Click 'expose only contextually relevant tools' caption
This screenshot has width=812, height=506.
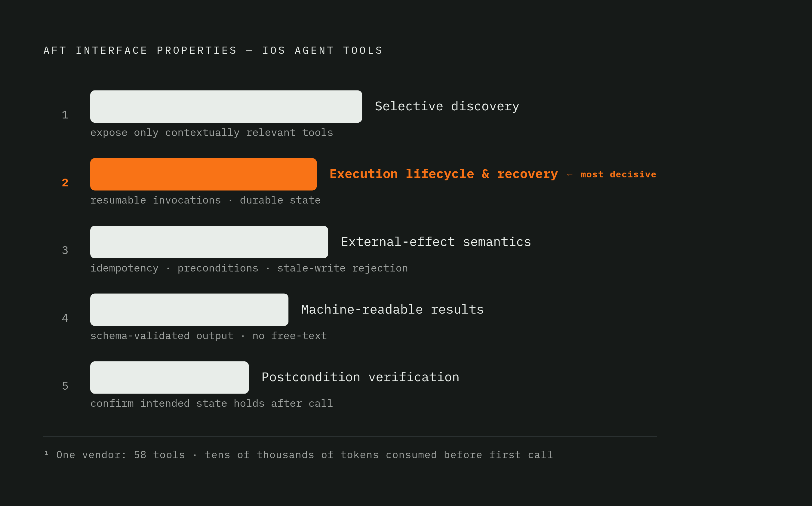(x=211, y=133)
